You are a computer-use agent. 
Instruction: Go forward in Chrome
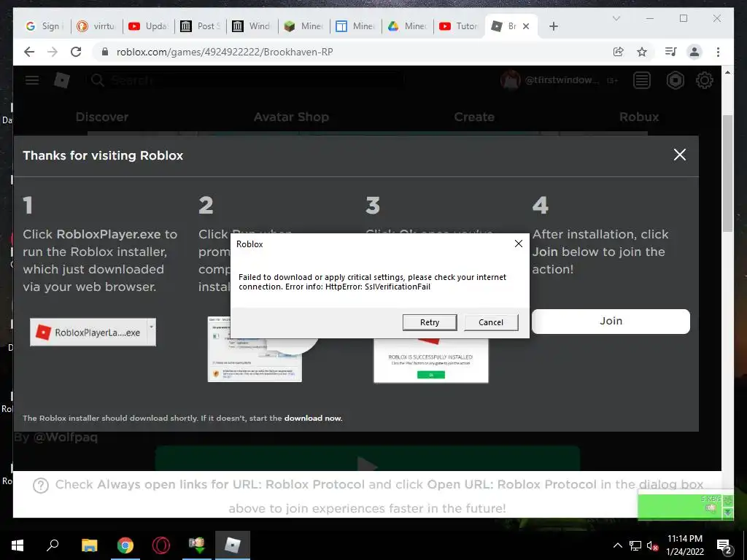click(53, 52)
